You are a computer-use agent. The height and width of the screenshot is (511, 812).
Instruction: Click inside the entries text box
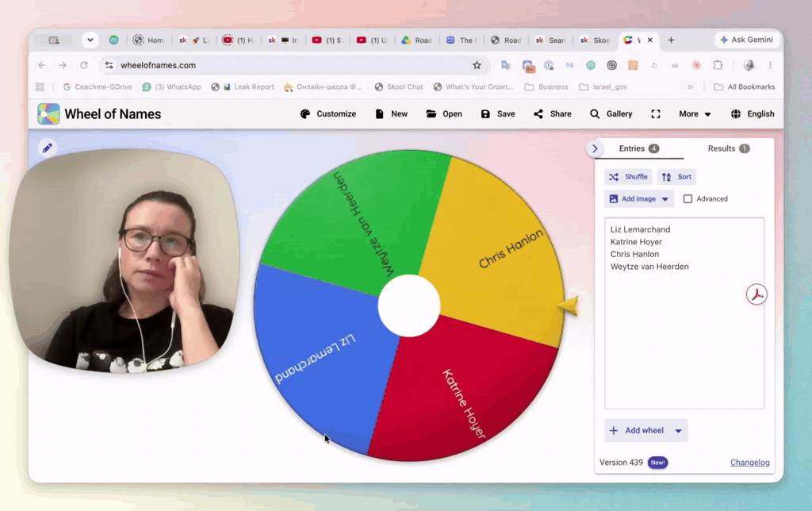coord(684,313)
